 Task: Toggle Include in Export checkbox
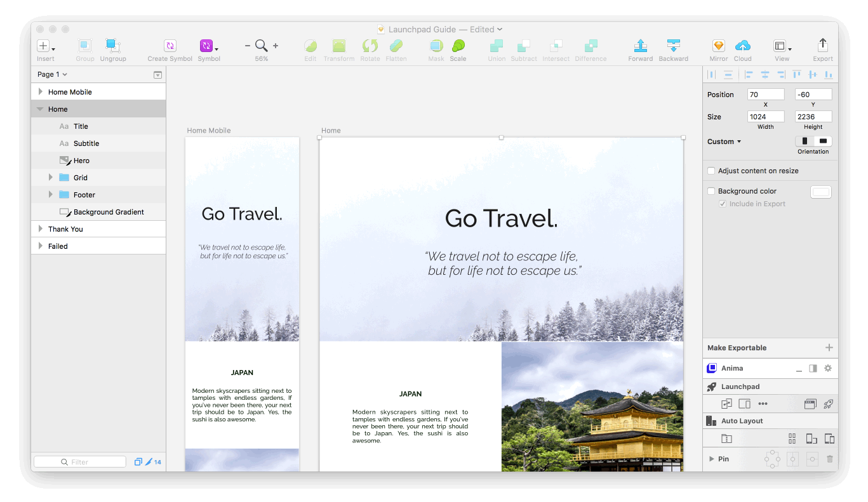(x=722, y=204)
